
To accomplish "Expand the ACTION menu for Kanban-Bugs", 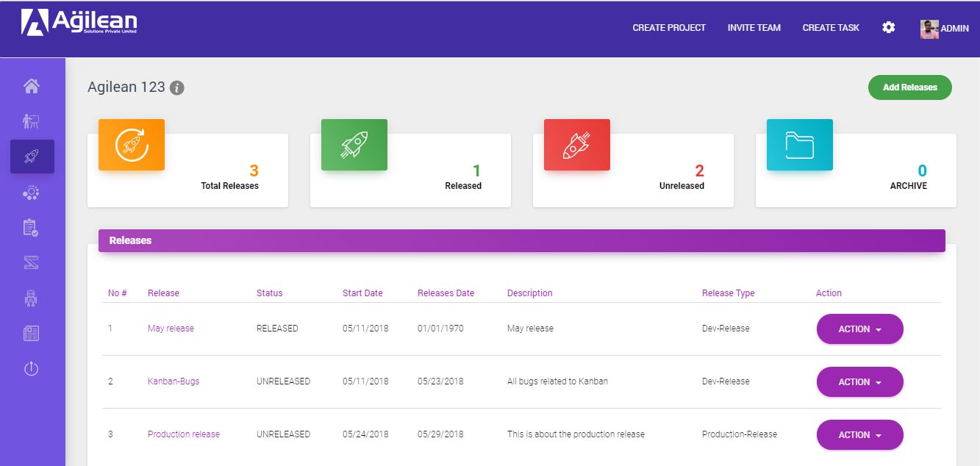I will coord(859,381).
